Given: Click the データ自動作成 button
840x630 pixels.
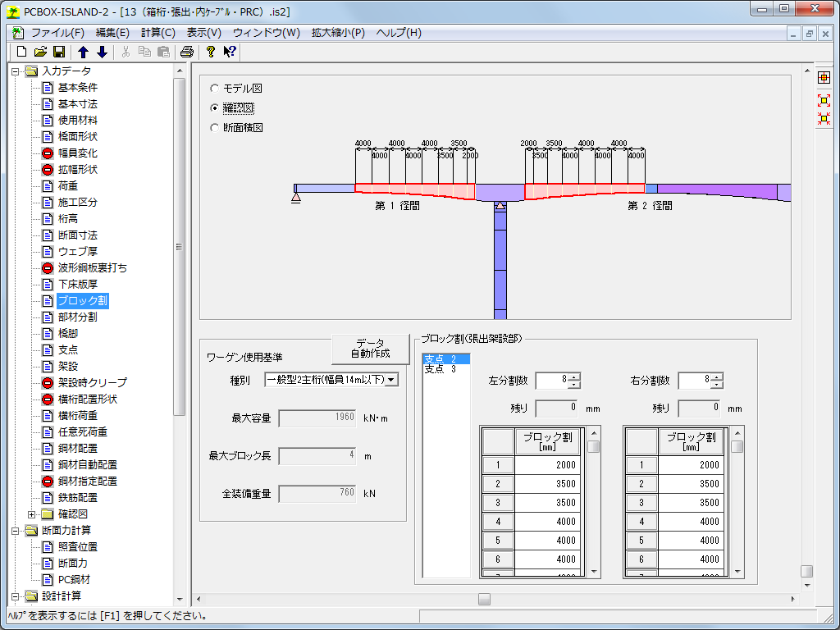Looking at the screenshot, I should (370, 349).
